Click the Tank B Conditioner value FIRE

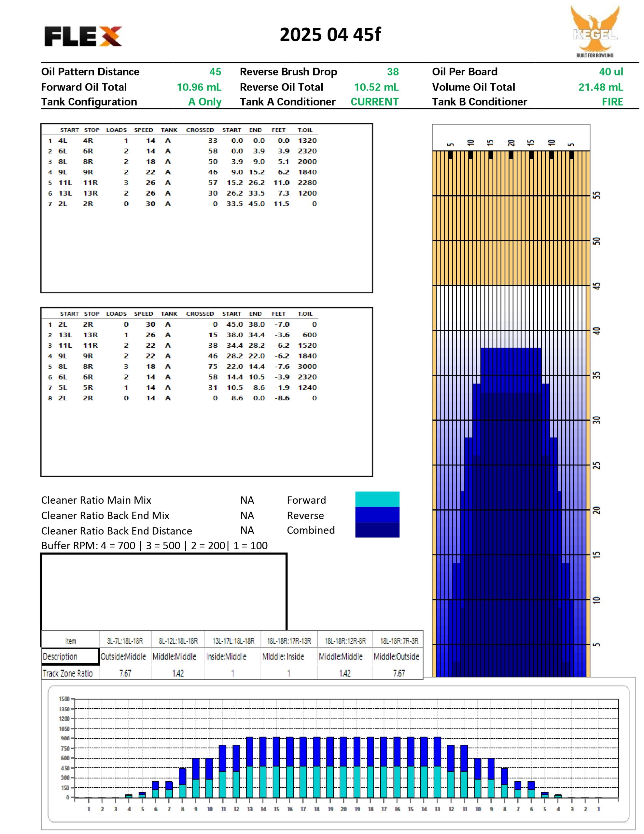point(612,102)
